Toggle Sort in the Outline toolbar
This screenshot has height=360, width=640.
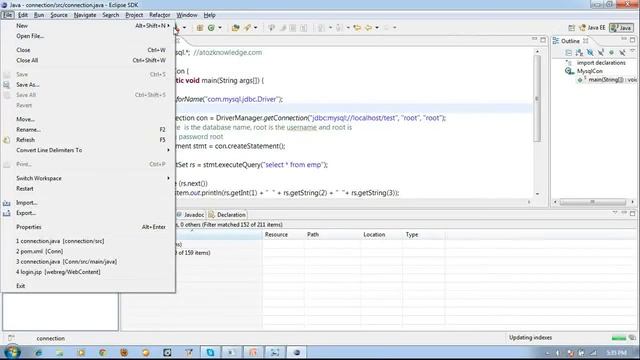[579, 53]
